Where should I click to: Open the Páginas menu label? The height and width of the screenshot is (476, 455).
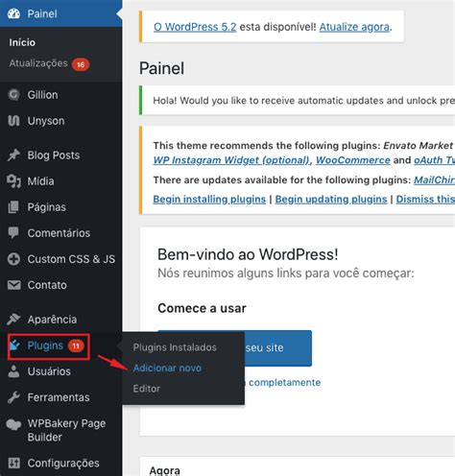coord(47,207)
